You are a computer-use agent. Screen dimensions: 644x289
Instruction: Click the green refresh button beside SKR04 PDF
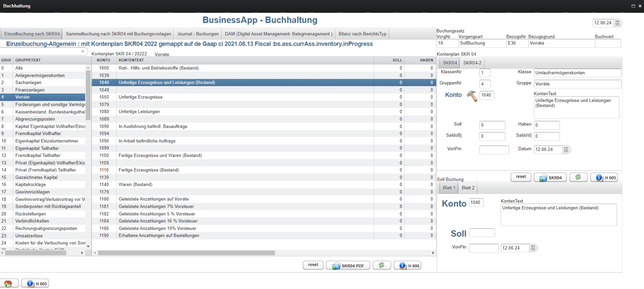[x=382, y=265]
